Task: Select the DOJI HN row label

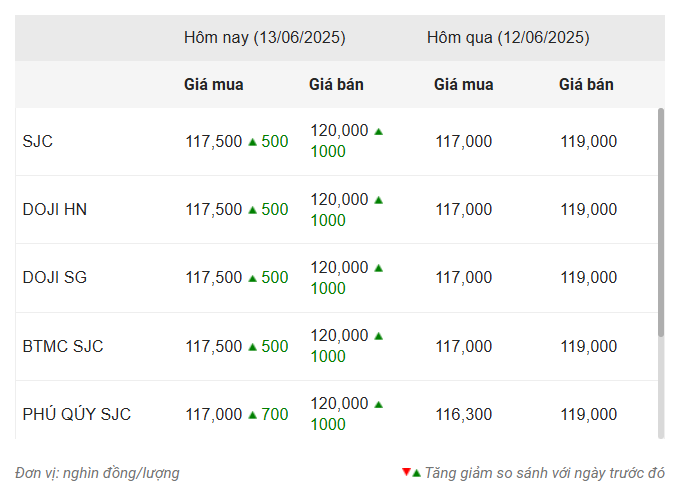Action: [x=55, y=209]
